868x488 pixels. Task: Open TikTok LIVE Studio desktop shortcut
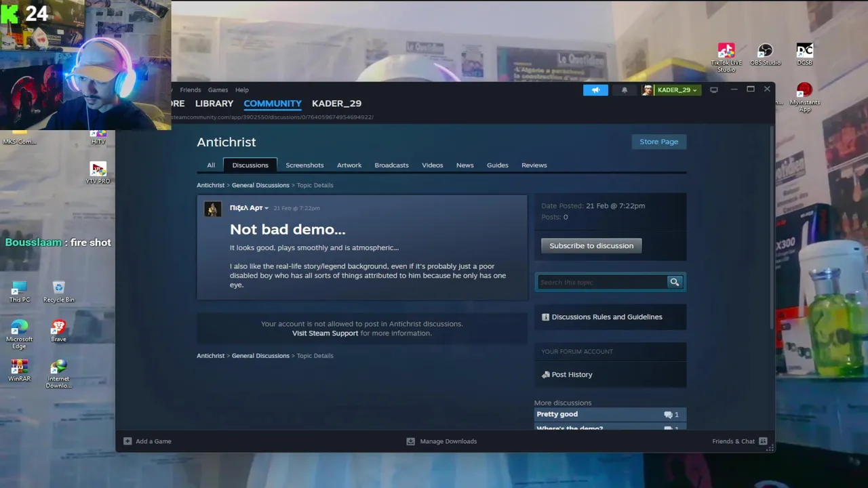tap(726, 58)
